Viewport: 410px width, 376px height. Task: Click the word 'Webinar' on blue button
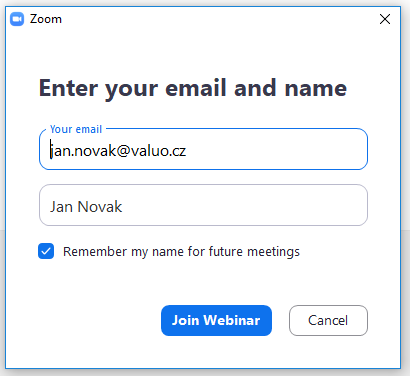click(x=232, y=320)
